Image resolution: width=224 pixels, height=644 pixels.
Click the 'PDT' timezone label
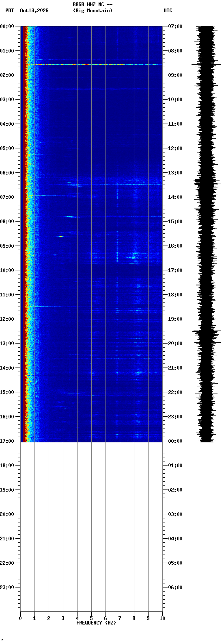(x=9, y=11)
